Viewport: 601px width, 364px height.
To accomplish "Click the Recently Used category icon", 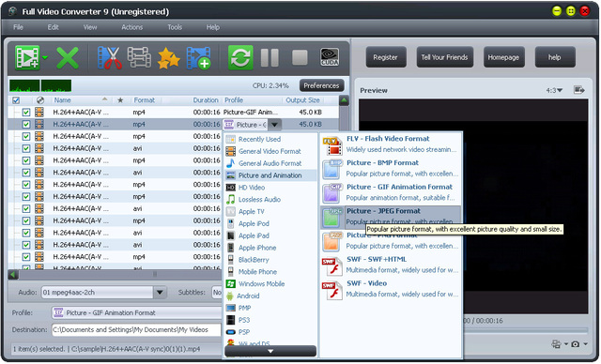I will click(231, 140).
